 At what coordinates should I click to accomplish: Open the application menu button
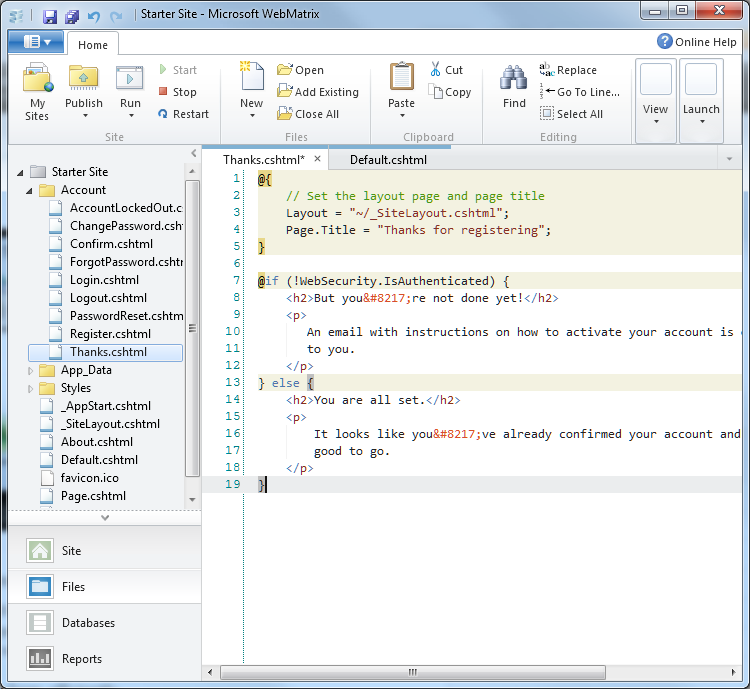36,42
